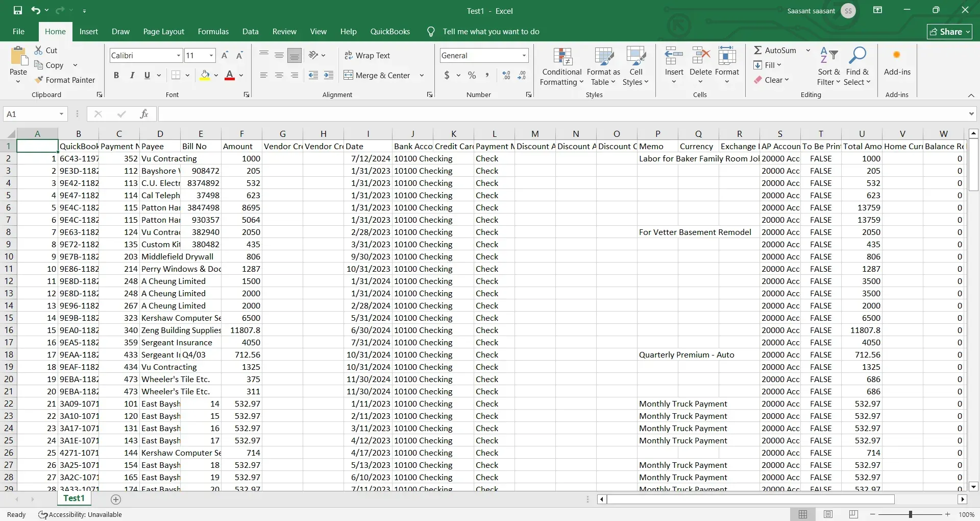
Task: Apply Comma Style format
Action: click(x=487, y=75)
